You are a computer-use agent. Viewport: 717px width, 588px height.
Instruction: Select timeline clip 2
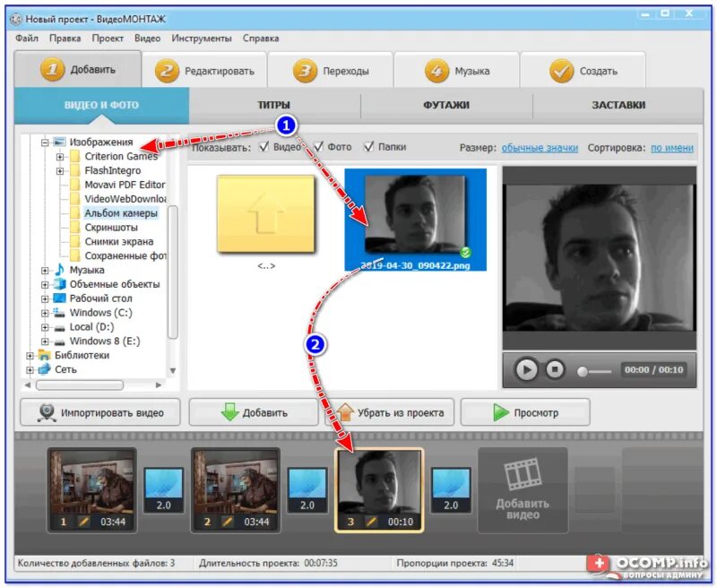pyautogui.click(x=236, y=490)
